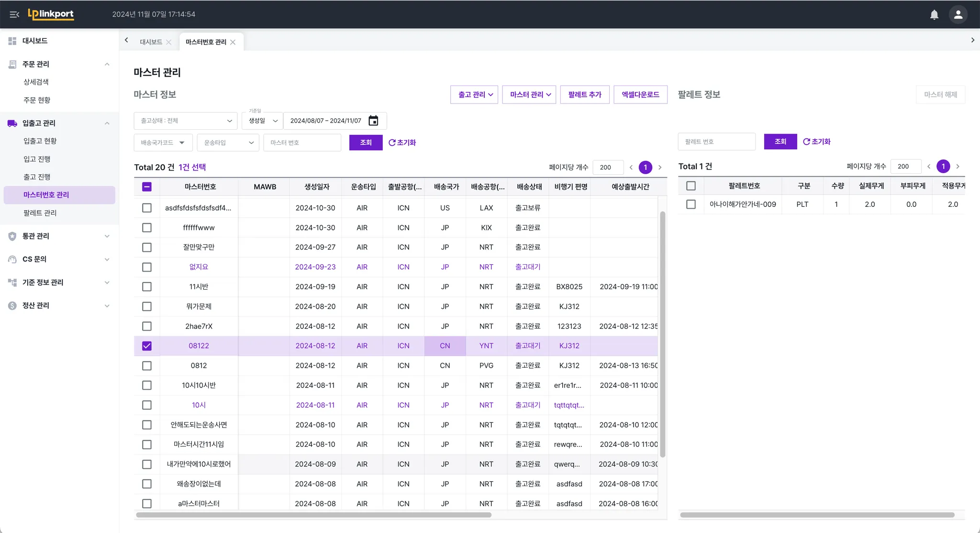The width and height of the screenshot is (980, 533).
Task: Open the 출고상태 : 전체 dropdown
Action: tap(186, 121)
